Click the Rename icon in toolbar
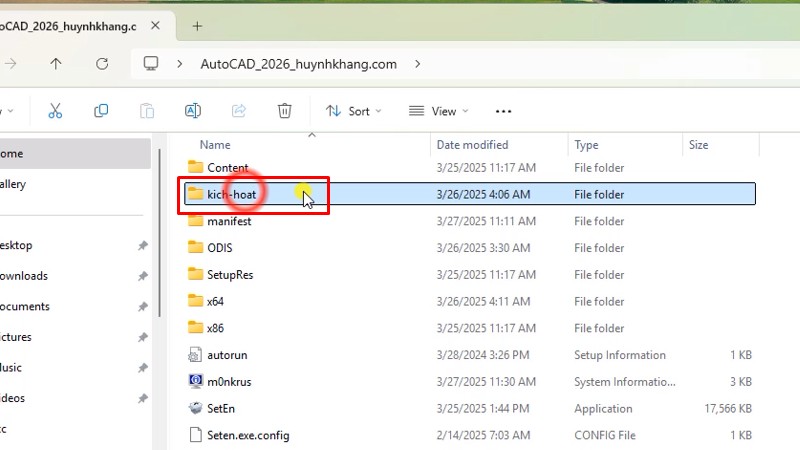The height and width of the screenshot is (450, 800). point(193,111)
